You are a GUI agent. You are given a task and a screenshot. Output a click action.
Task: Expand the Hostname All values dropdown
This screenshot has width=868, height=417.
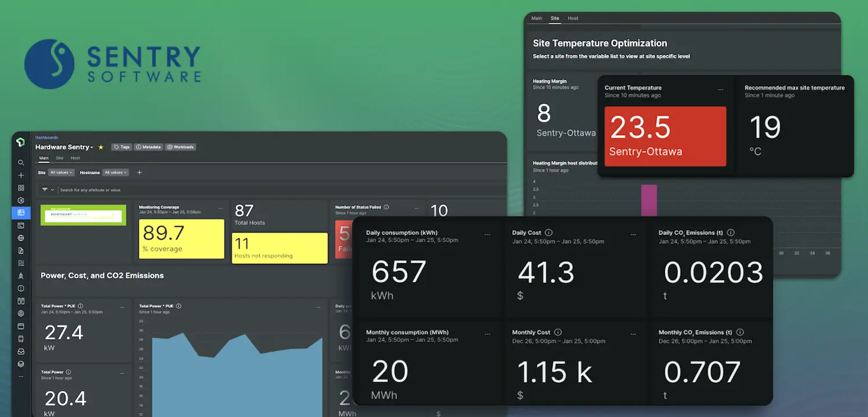[115, 172]
